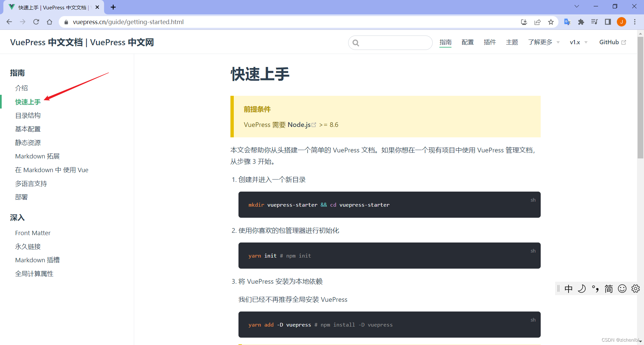Toggle IME Chinese/English mode 中
Image resolution: width=644 pixels, height=345 pixels.
pyautogui.click(x=569, y=289)
